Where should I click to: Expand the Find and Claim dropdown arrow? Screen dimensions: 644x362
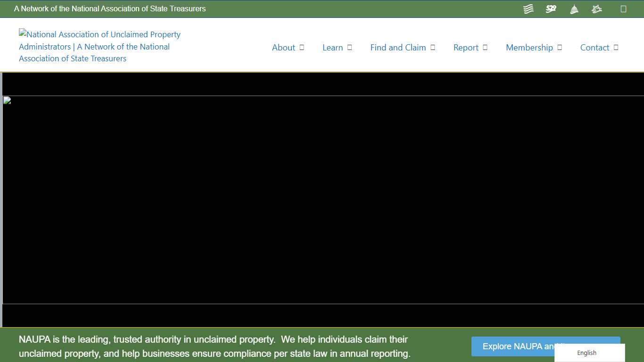click(x=433, y=47)
